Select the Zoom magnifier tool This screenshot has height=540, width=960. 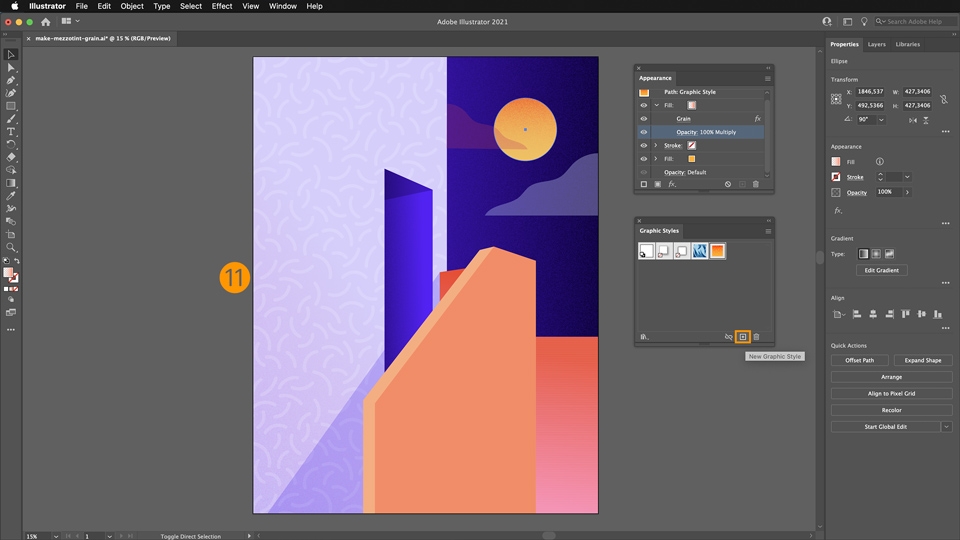[10, 247]
